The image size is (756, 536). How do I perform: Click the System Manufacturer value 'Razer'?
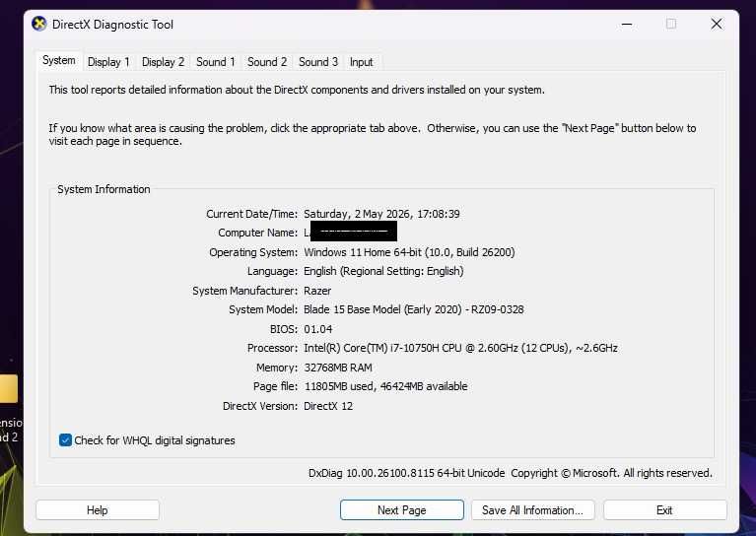click(317, 291)
